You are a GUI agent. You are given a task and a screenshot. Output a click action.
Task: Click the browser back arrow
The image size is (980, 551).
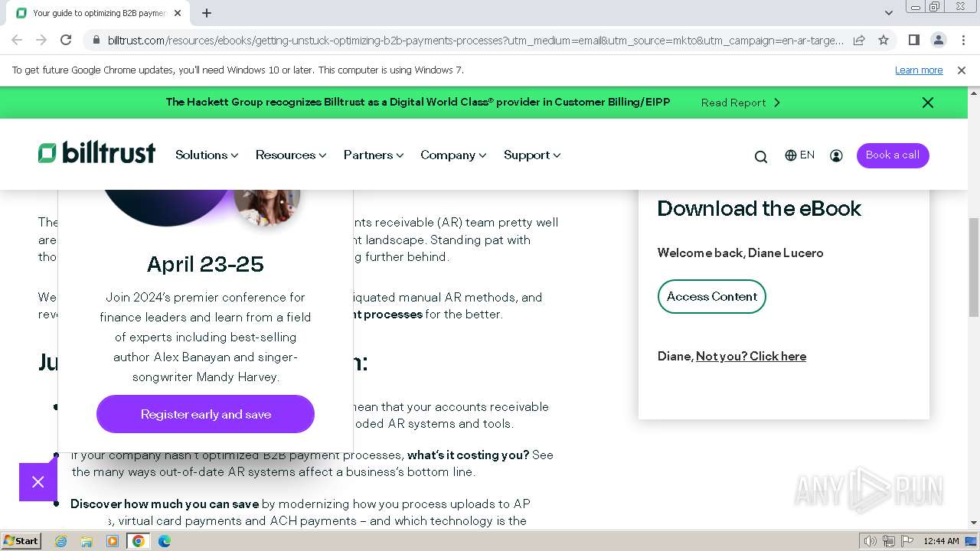17,40
